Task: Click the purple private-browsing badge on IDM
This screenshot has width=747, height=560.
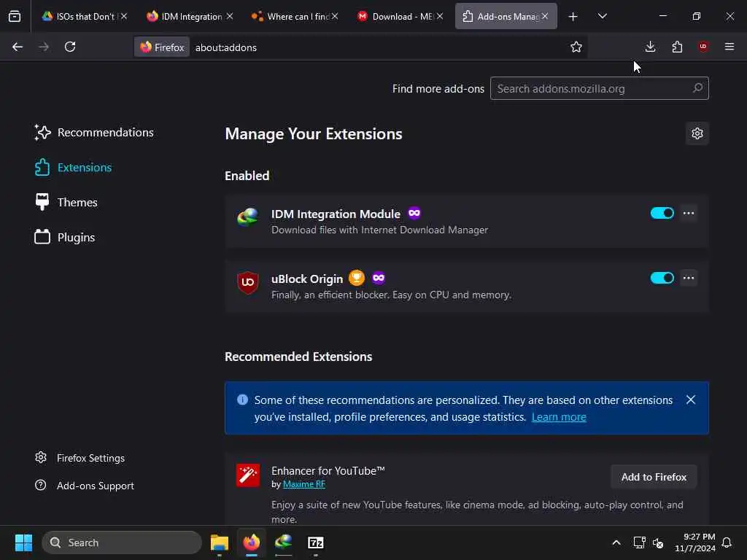Action: 414,214
